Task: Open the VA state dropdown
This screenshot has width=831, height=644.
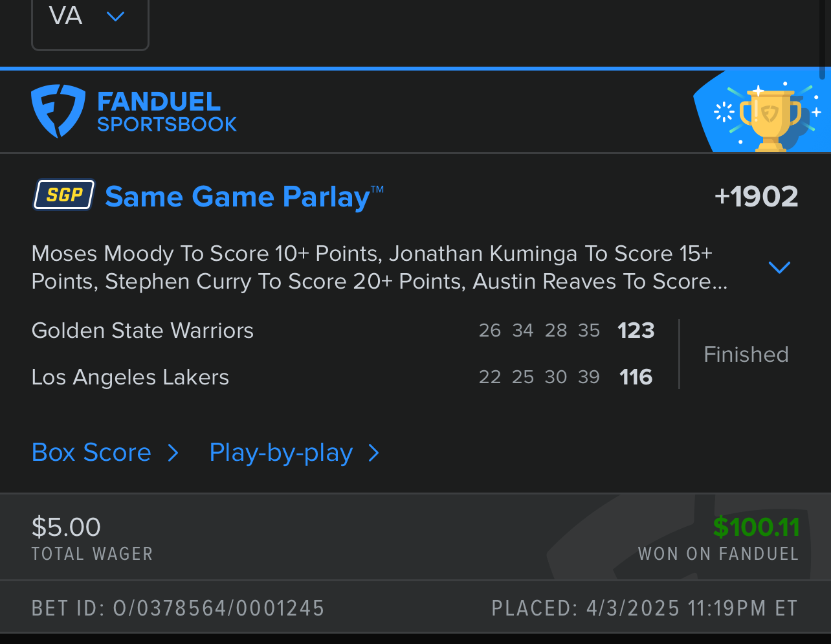Action: point(90,17)
